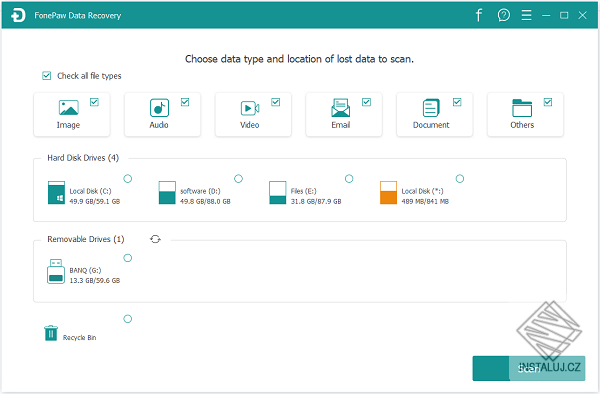This screenshot has width=600, height=394.
Task: Minimize the FonePaw window
Action: pos(546,15)
